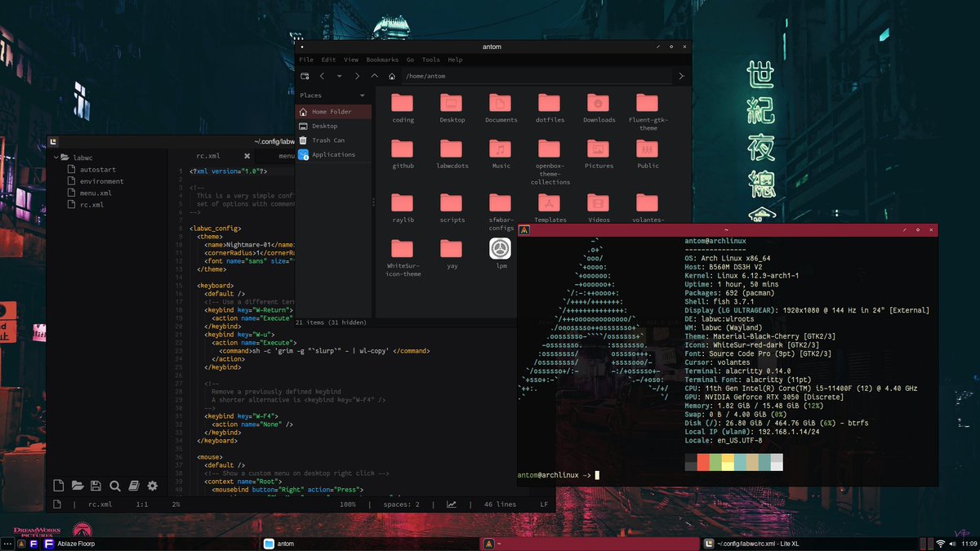Switch to antom file manager taskbar button
The height and width of the screenshot is (551, 980).
tap(370, 544)
